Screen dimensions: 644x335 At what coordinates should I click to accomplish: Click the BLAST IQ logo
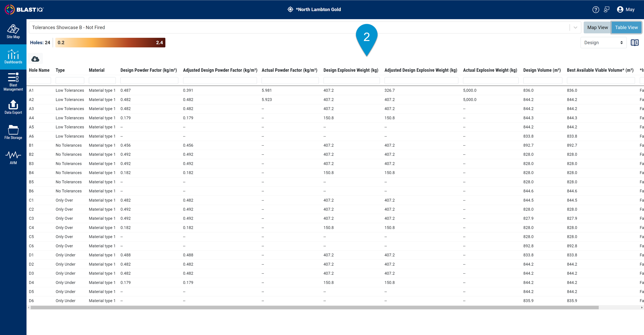pyautogui.click(x=24, y=9)
